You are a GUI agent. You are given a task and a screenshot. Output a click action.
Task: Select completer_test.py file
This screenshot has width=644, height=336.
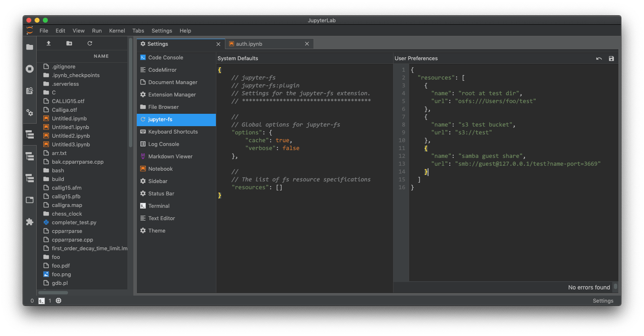click(82, 222)
